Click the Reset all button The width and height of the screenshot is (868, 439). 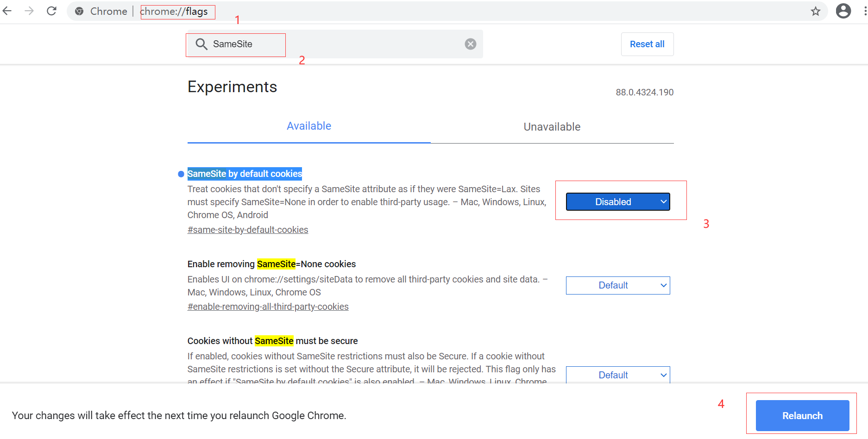(647, 44)
